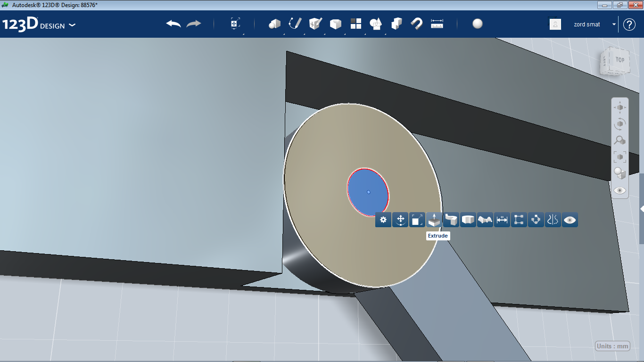Open the Units : mm setting
The width and height of the screenshot is (644, 362).
click(x=612, y=346)
